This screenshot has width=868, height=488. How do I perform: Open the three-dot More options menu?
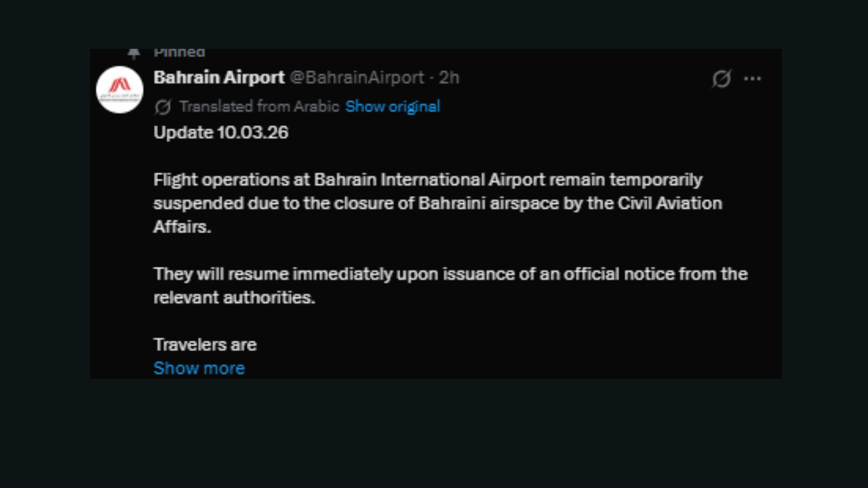point(752,79)
